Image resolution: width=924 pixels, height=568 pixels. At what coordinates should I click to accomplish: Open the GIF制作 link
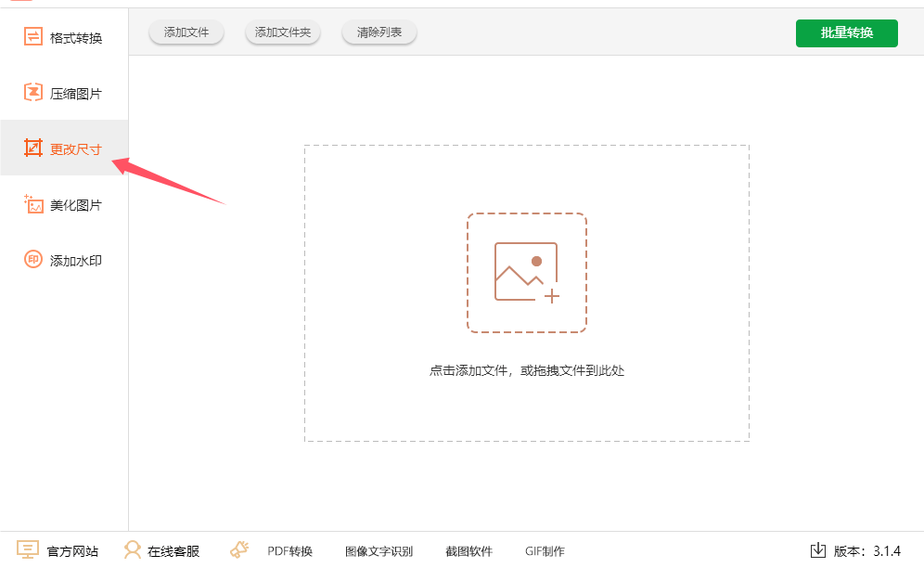pyautogui.click(x=544, y=551)
